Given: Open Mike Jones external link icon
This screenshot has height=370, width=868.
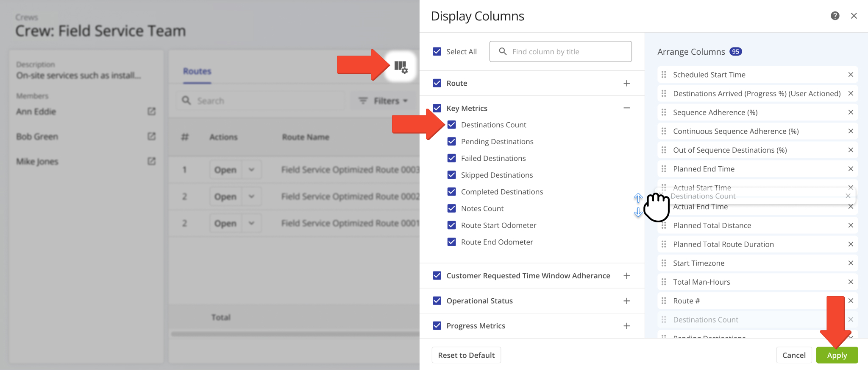Looking at the screenshot, I should [151, 161].
